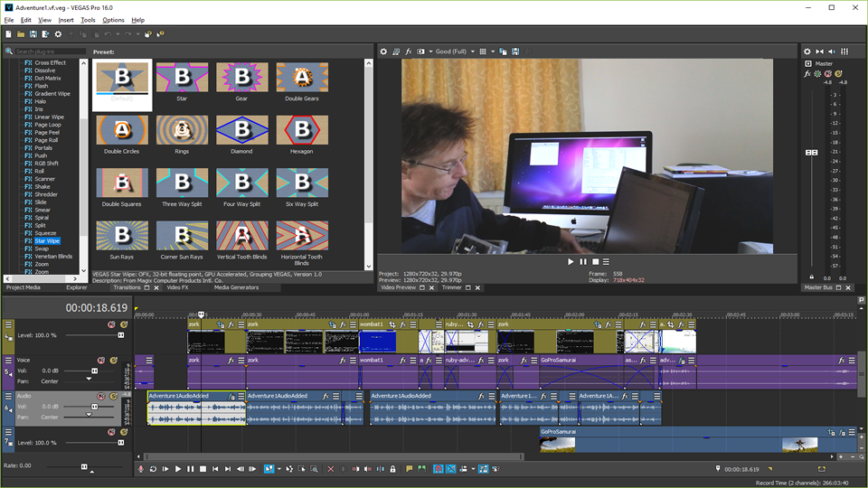Open the File menu
Viewport: 868px width, 488px height.
[9, 20]
